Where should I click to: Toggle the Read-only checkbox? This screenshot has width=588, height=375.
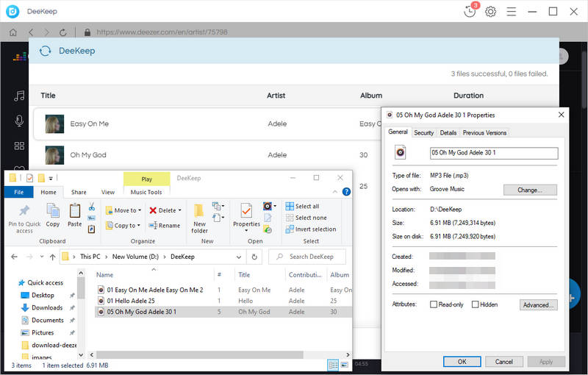click(x=434, y=304)
